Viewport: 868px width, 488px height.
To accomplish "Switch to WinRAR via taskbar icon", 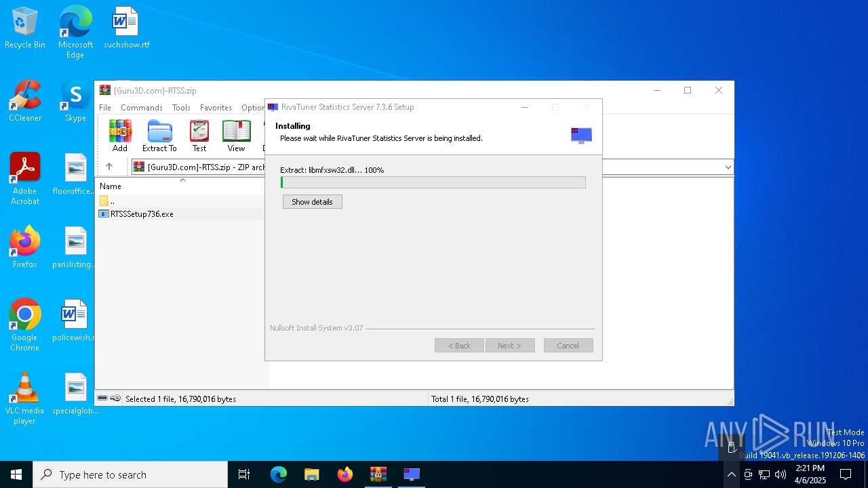I will 378,474.
